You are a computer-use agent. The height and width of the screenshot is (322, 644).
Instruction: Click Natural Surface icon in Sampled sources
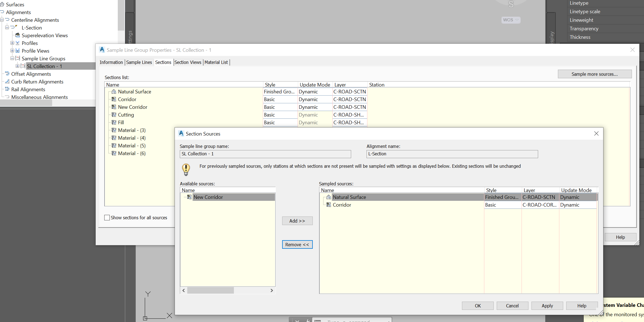coord(329,197)
